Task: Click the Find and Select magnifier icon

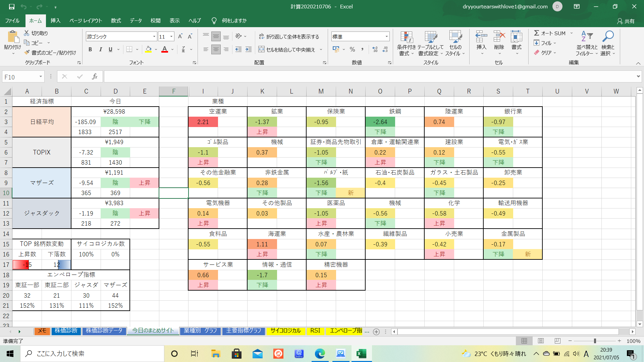Action: (x=607, y=36)
